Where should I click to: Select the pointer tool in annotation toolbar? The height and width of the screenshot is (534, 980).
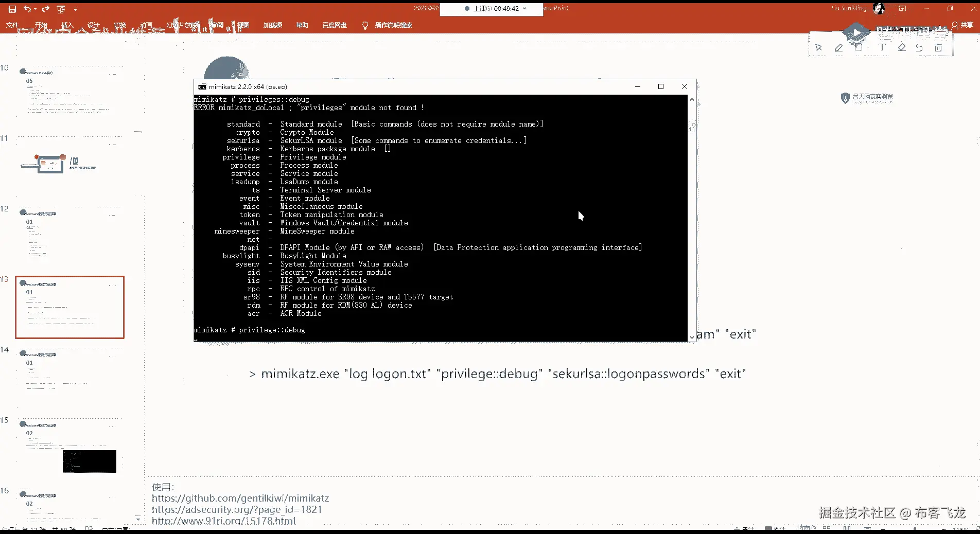click(818, 47)
